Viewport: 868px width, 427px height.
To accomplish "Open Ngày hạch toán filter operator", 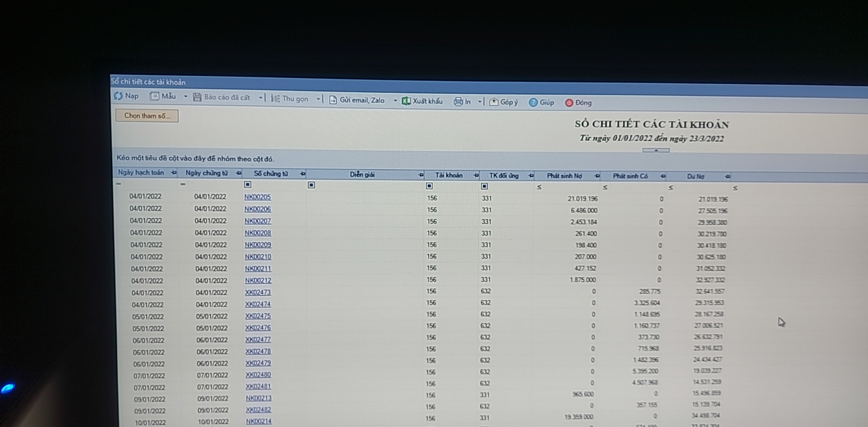I will (118, 184).
